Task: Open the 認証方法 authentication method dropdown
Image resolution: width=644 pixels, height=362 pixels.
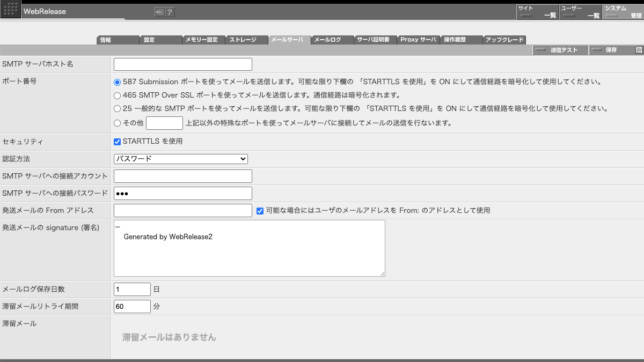Action: coord(180,159)
